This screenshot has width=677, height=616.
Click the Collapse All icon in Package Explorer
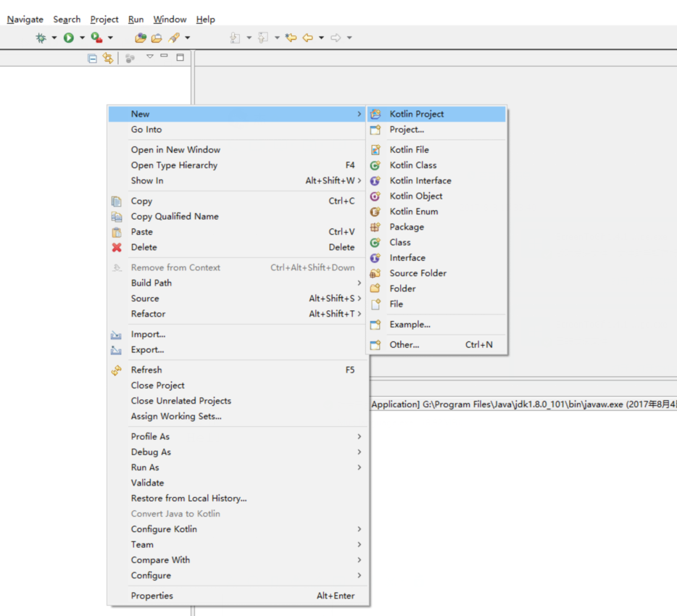coord(92,58)
